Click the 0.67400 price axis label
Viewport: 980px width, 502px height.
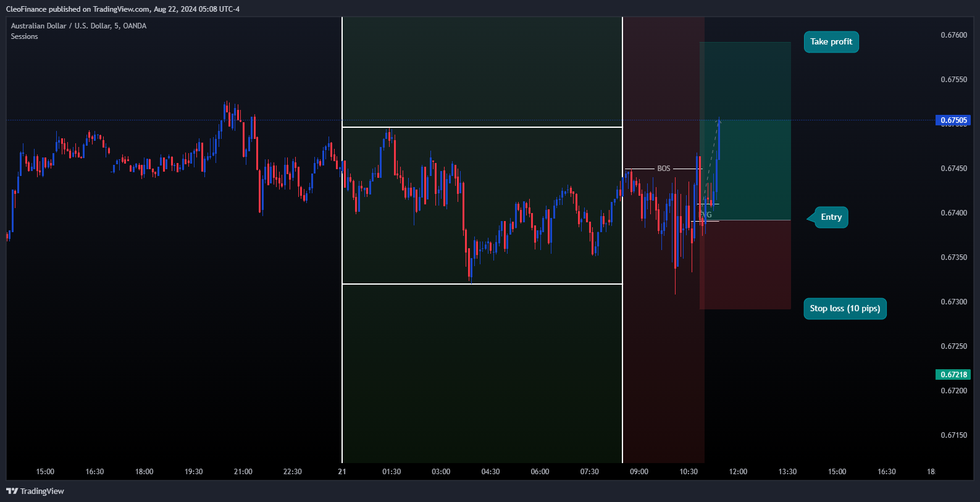(x=953, y=213)
